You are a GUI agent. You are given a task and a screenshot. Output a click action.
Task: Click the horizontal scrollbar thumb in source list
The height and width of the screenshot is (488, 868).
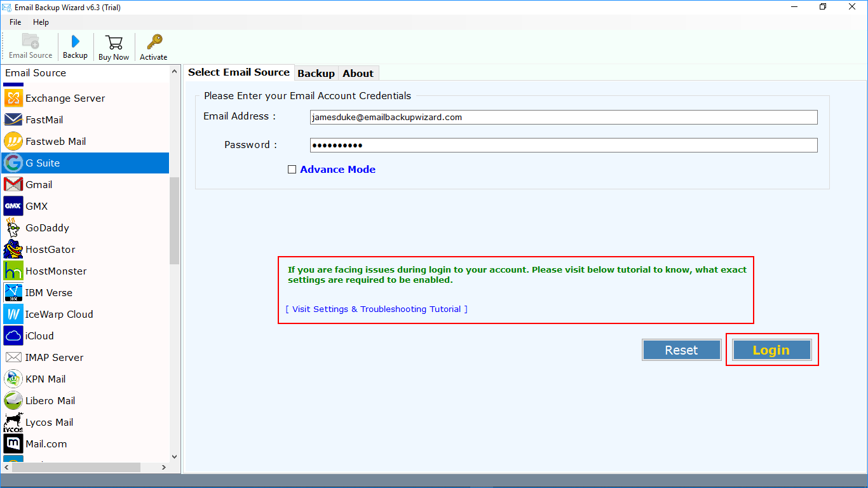[x=76, y=467]
